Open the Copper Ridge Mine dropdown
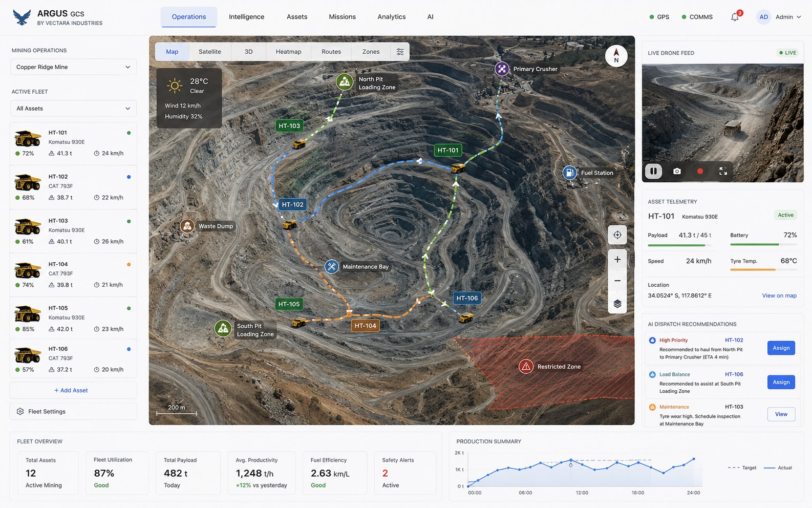812x508 pixels. (x=73, y=67)
